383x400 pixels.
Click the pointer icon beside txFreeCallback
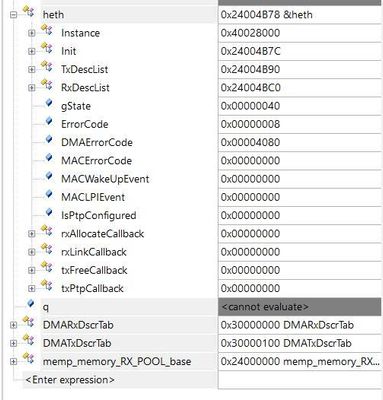coord(47,267)
